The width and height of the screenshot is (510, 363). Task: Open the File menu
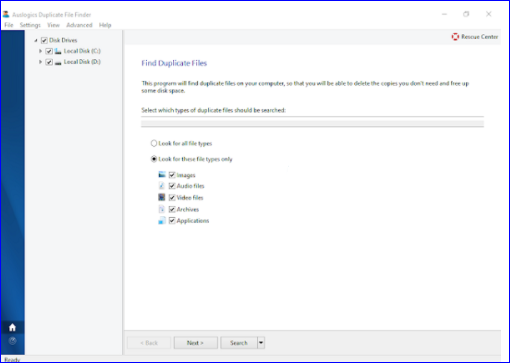tap(9, 25)
